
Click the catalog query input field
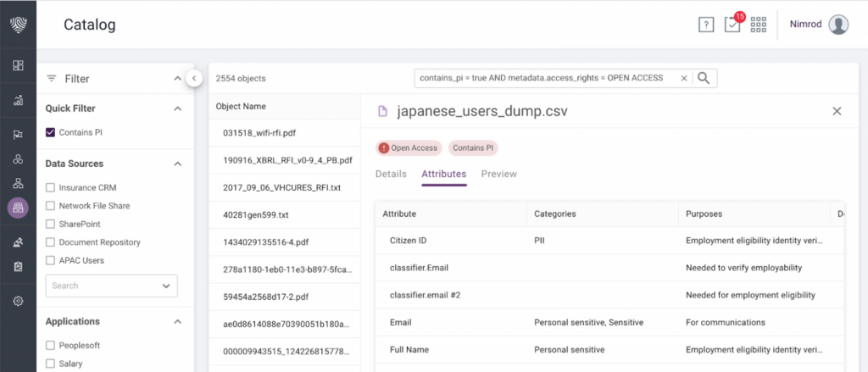546,78
